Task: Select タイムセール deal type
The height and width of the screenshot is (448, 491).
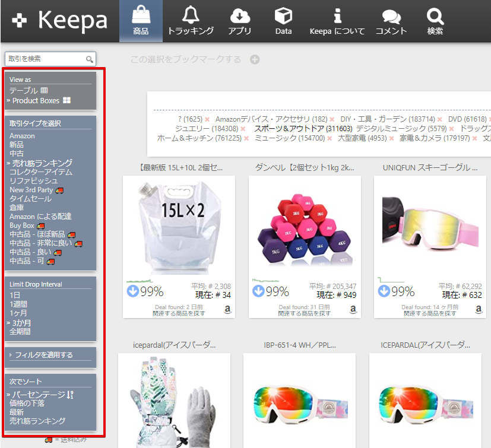Action: [30, 199]
